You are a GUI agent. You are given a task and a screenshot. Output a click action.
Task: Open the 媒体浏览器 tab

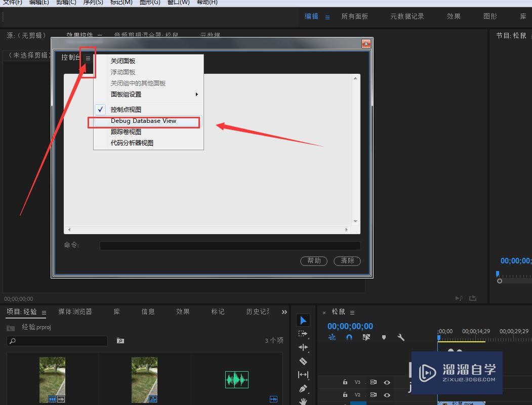point(75,311)
